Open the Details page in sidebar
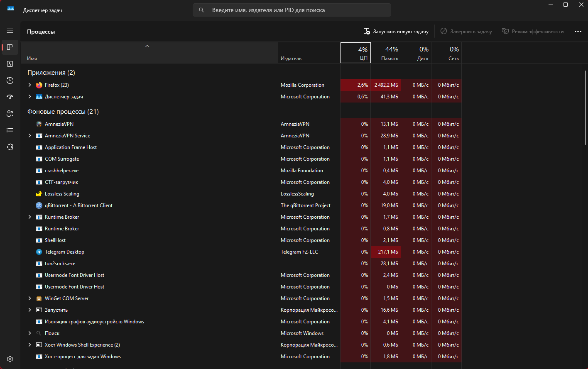The image size is (588, 369). (x=10, y=130)
